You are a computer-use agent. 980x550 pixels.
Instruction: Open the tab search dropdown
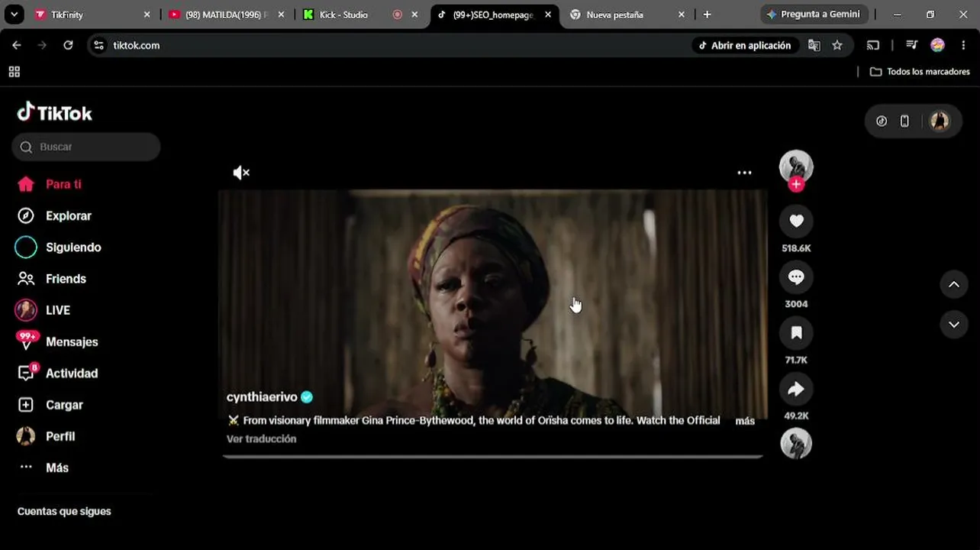14,15
